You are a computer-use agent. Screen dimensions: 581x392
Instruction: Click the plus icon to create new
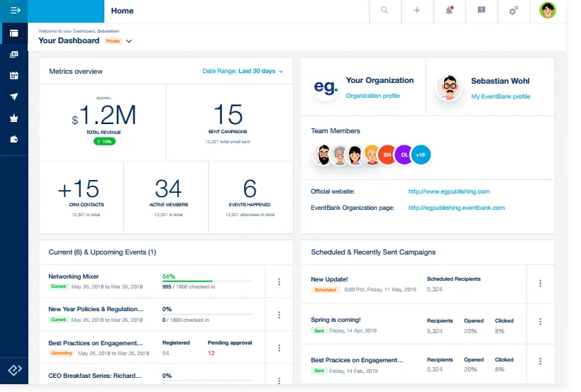coord(416,11)
